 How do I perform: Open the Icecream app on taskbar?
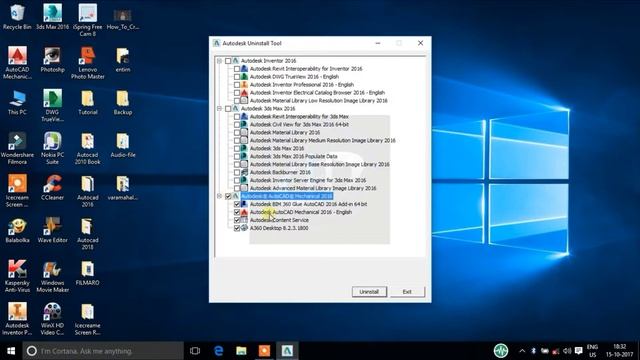tap(264, 351)
